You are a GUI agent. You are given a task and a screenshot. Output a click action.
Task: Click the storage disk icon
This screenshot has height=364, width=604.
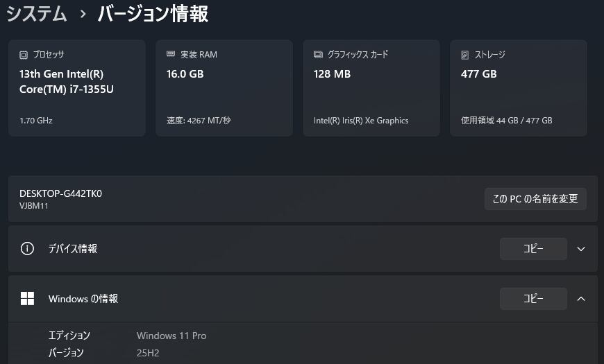pyautogui.click(x=465, y=55)
